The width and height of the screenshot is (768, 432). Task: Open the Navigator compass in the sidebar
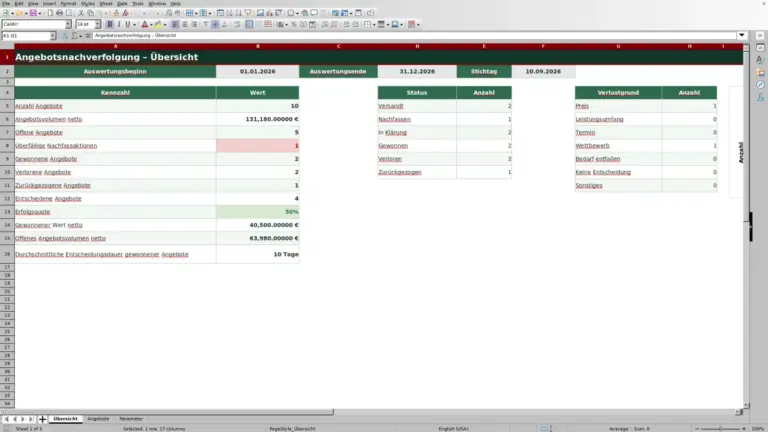[760, 85]
